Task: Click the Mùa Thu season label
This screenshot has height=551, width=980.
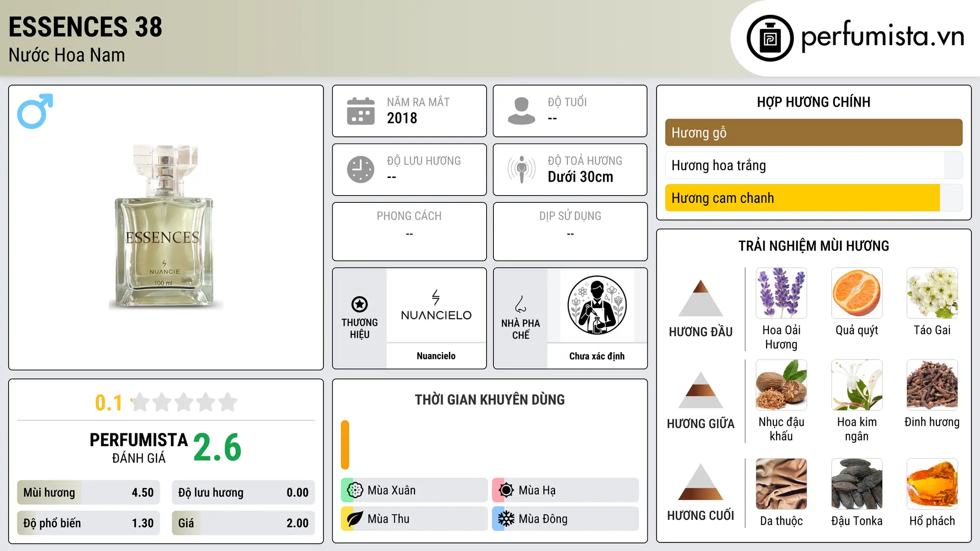Action: point(389,519)
